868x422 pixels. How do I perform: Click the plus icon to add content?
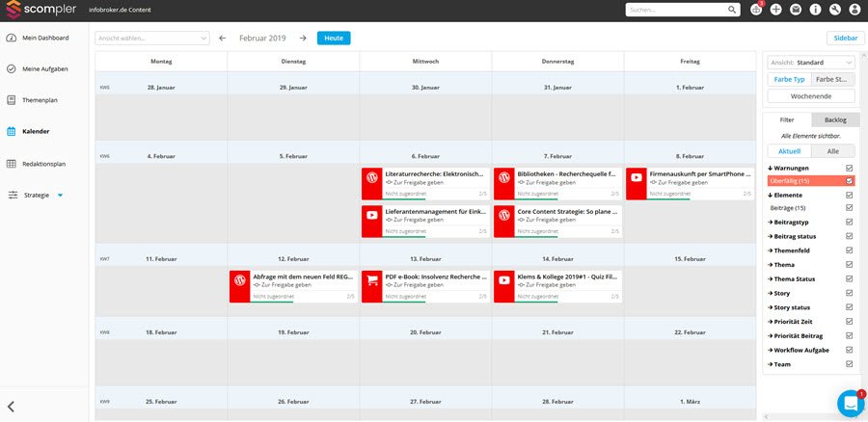pyautogui.click(x=776, y=10)
